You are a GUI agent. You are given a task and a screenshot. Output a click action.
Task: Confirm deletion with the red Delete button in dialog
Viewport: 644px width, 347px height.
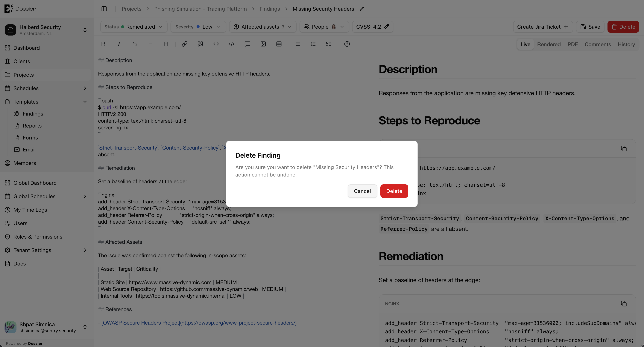click(394, 191)
